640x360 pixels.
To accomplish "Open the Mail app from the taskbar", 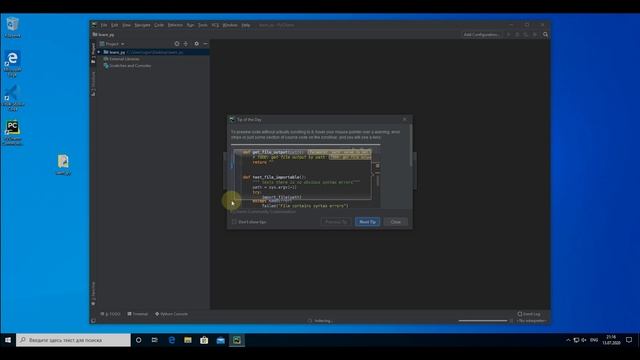I will (x=220, y=340).
